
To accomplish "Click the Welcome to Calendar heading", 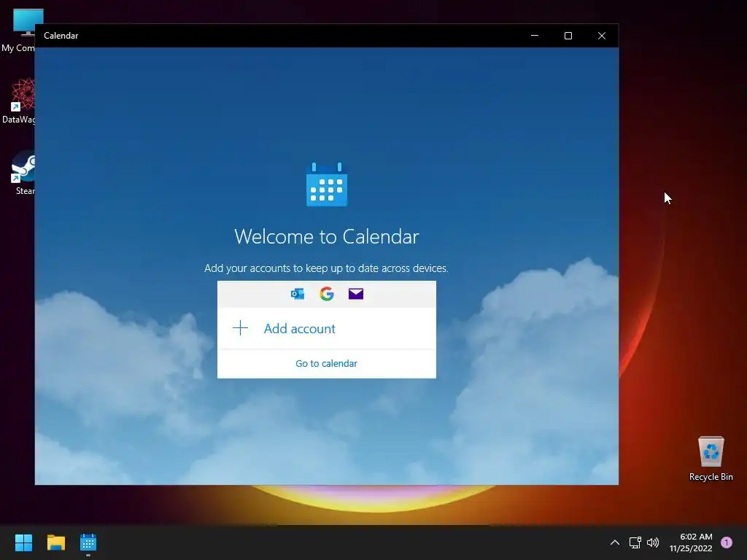I will point(327,237).
